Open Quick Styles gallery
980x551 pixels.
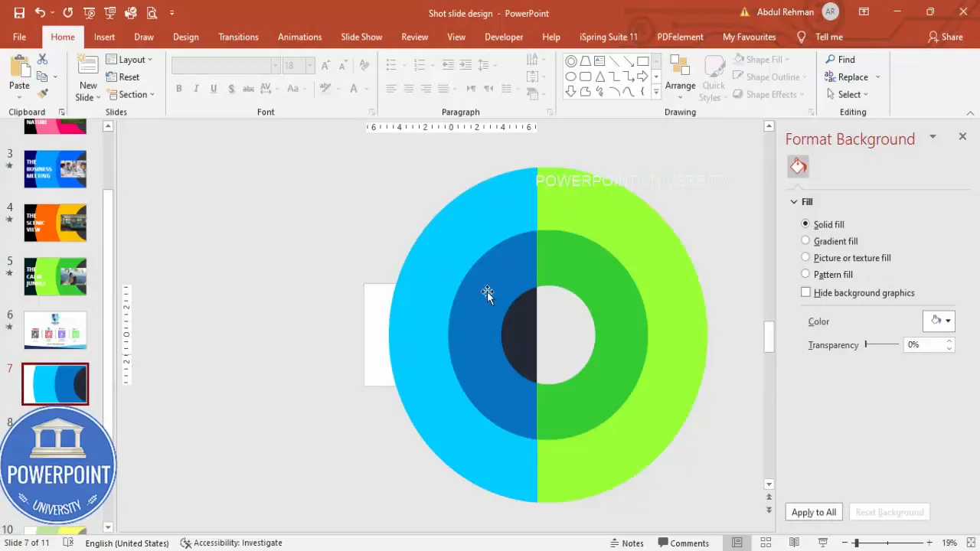tap(713, 79)
